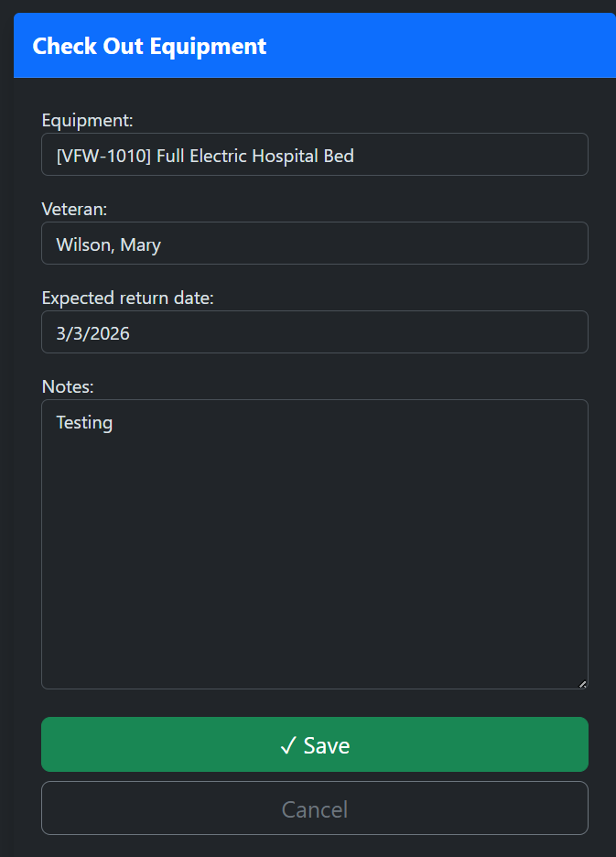Select the text Testing in the Notes box

pyautogui.click(x=84, y=422)
